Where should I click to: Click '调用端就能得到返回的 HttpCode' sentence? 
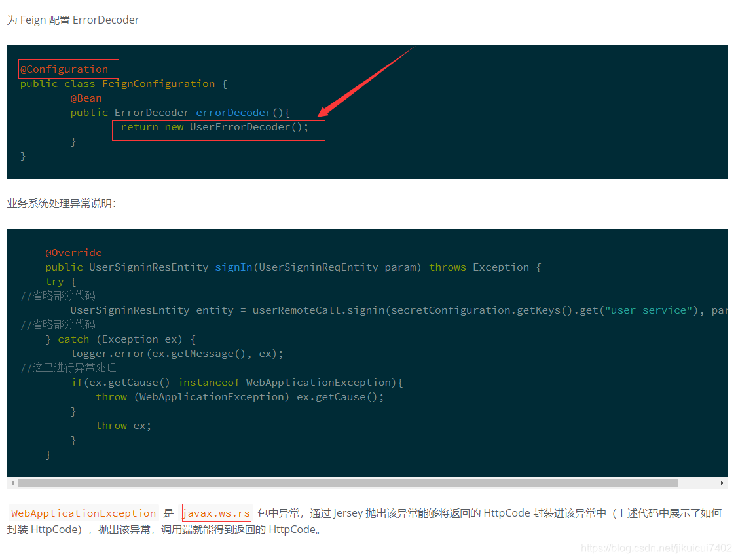point(238,529)
